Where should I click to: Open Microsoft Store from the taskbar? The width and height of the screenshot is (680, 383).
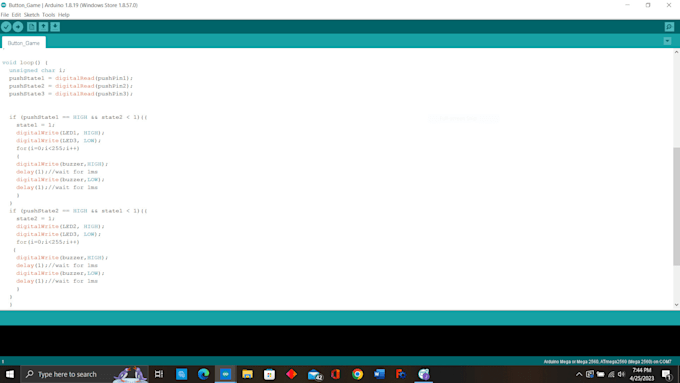pos(269,374)
